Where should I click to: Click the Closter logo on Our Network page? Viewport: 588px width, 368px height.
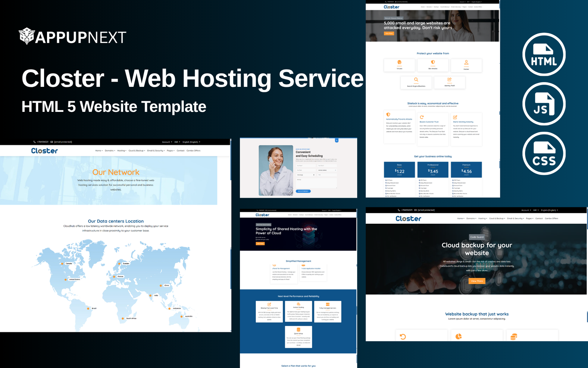[44, 151]
